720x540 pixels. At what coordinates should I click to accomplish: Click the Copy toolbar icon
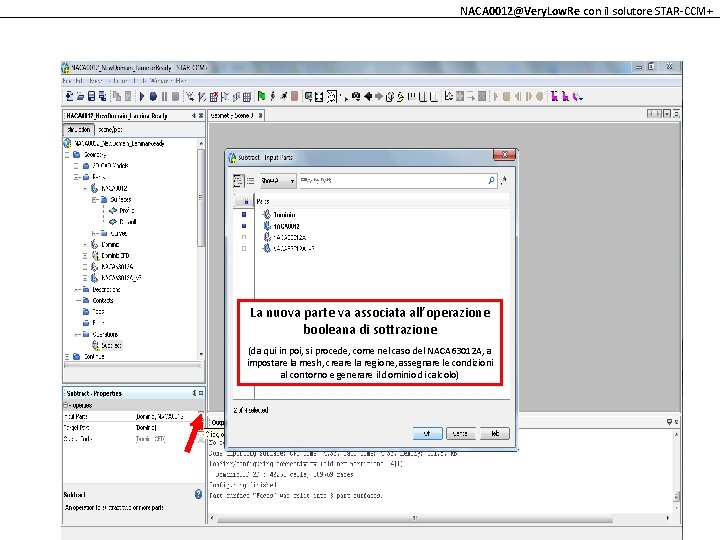pyautogui.click(x=117, y=96)
